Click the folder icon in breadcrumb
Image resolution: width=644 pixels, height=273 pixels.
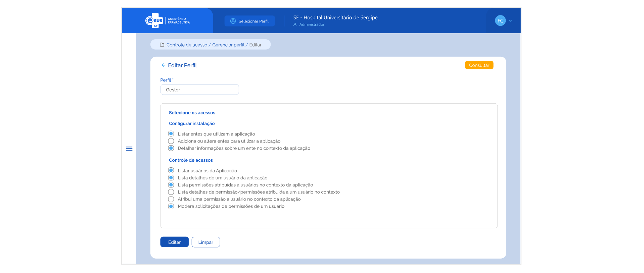[x=162, y=45]
